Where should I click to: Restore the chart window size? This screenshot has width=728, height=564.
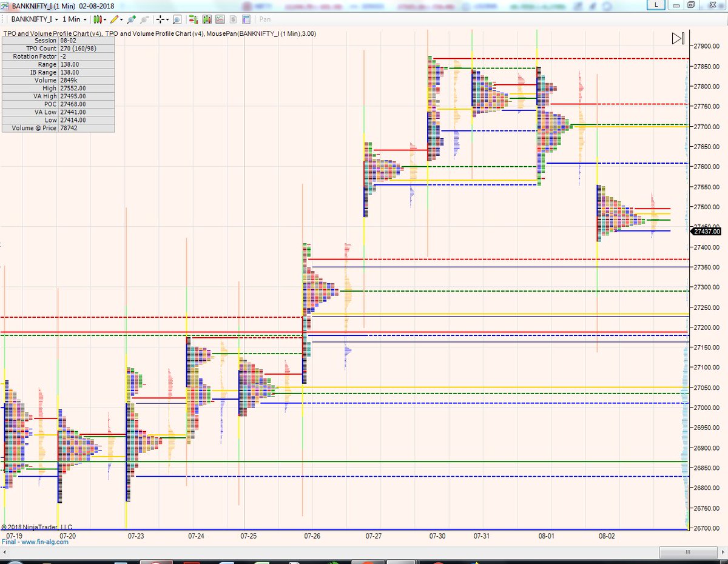[x=690, y=4]
